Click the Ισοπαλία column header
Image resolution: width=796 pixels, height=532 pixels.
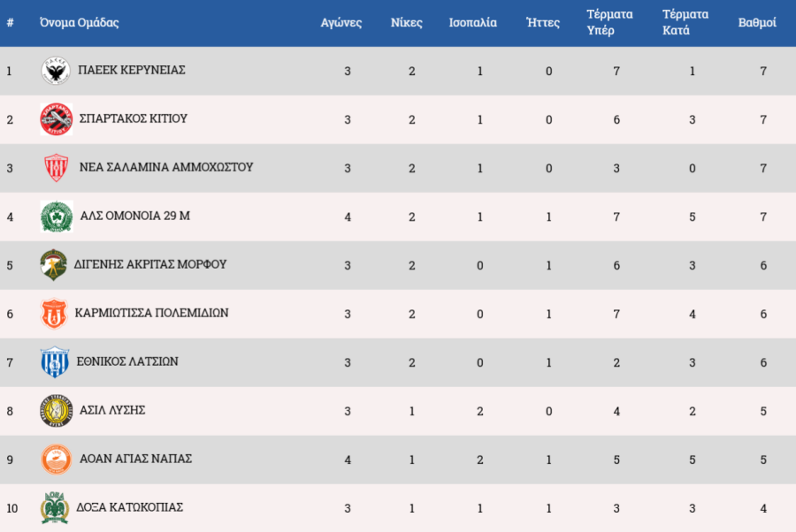472,23
